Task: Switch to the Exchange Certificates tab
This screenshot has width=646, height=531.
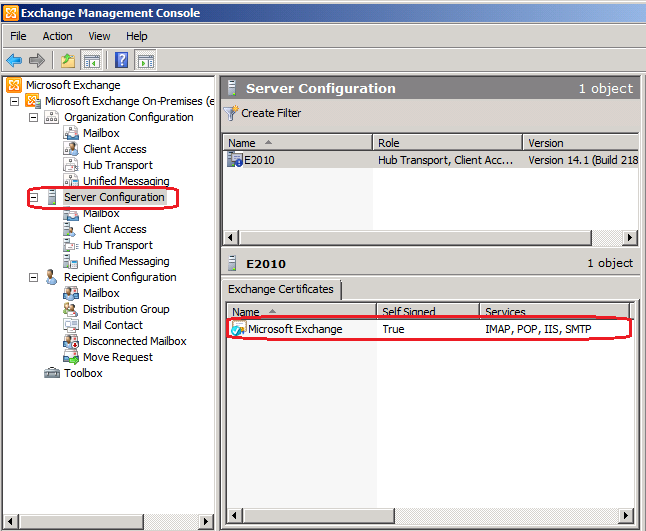Action: [281, 289]
